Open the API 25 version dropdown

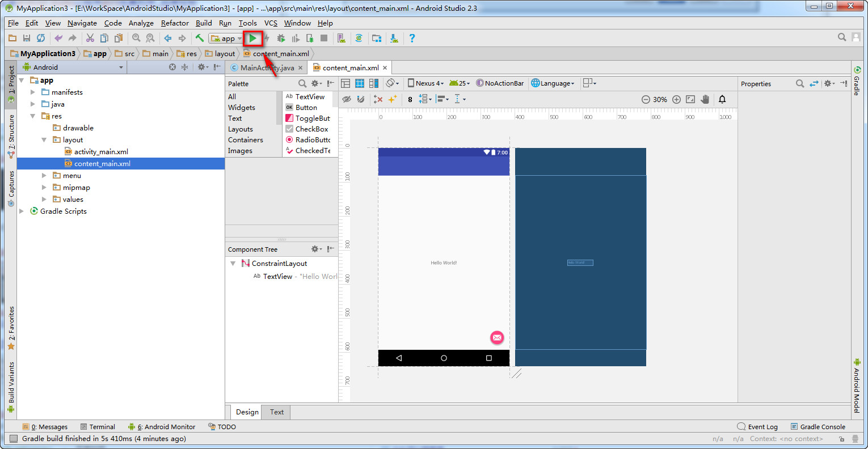coord(460,83)
